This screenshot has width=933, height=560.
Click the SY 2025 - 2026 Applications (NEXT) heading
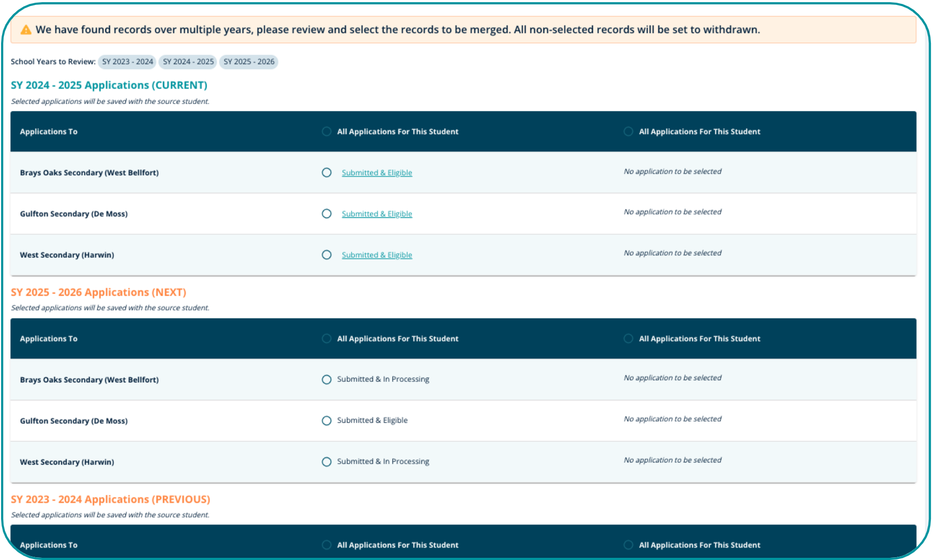99,293
